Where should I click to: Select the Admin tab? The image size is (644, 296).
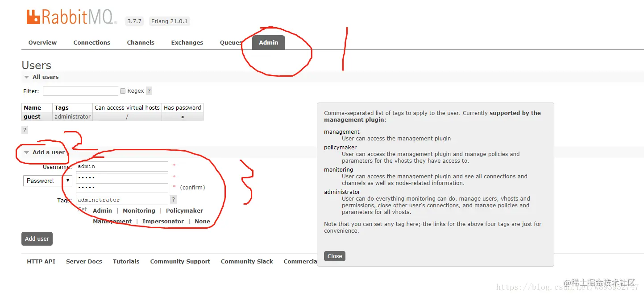[x=269, y=43]
